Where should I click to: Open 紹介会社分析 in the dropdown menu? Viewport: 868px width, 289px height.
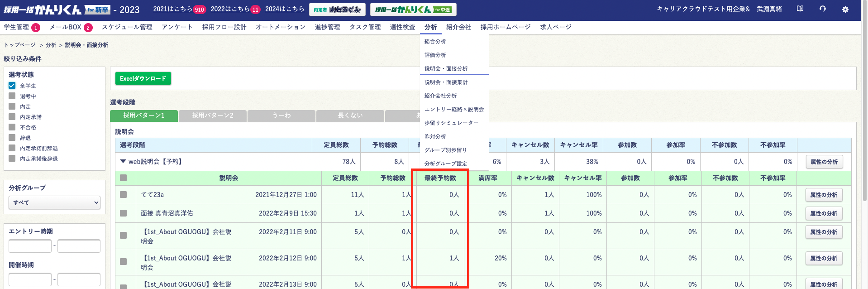pyautogui.click(x=440, y=96)
